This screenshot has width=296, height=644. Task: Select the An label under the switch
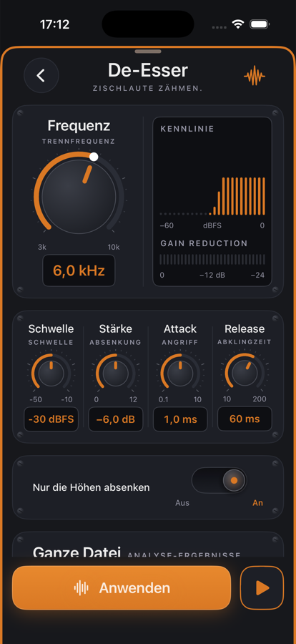(258, 503)
